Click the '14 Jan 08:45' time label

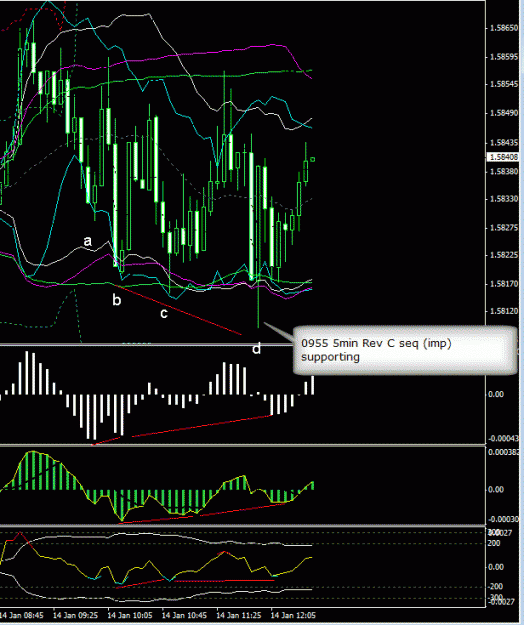coord(21,615)
